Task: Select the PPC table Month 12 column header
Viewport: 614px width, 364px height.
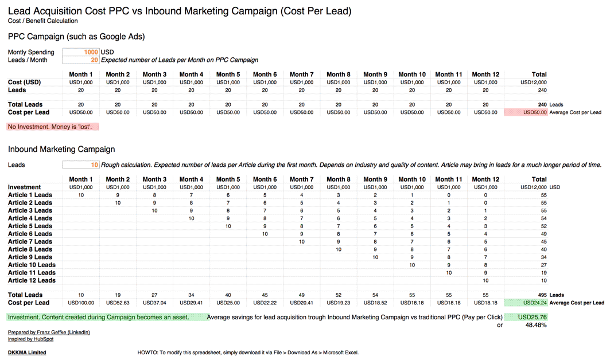Action: (x=485, y=75)
